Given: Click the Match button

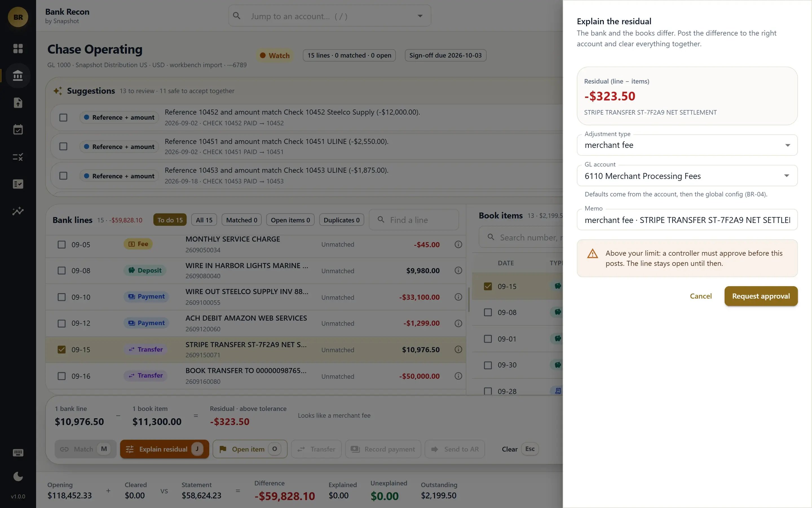Looking at the screenshot, I should (x=85, y=449).
